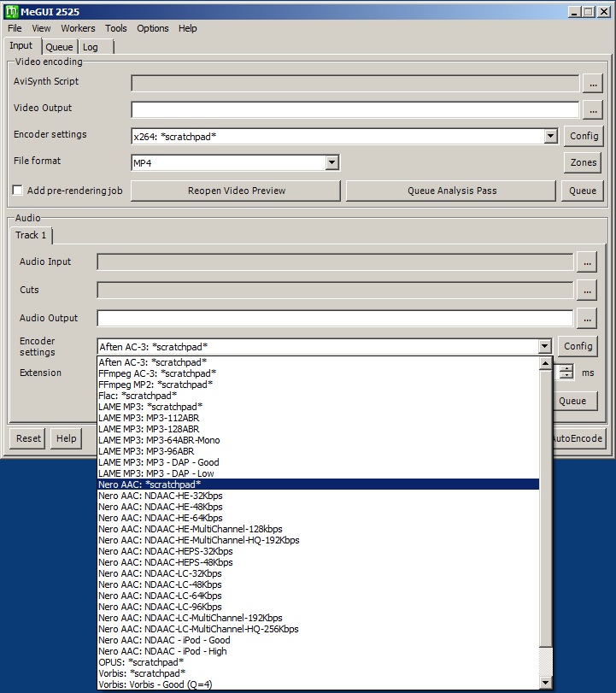Click the Zones button
Image resolution: width=616 pixels, height=693 pixels.
[584, 162]
